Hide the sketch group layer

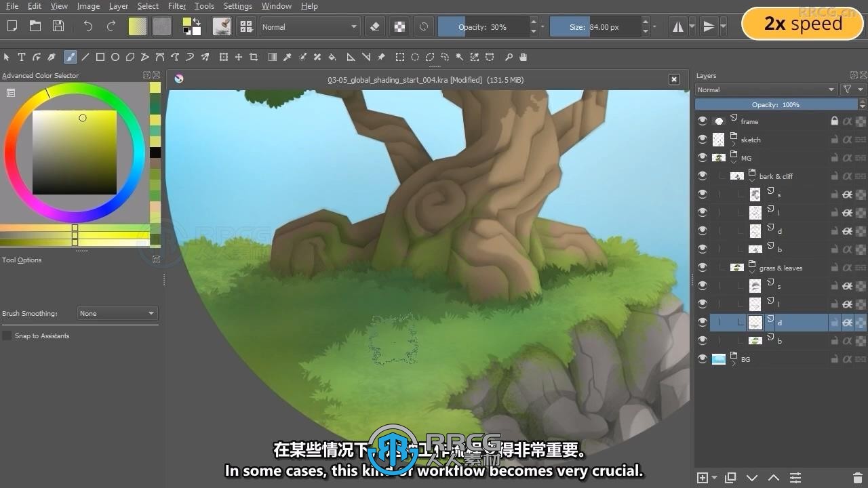703,140
